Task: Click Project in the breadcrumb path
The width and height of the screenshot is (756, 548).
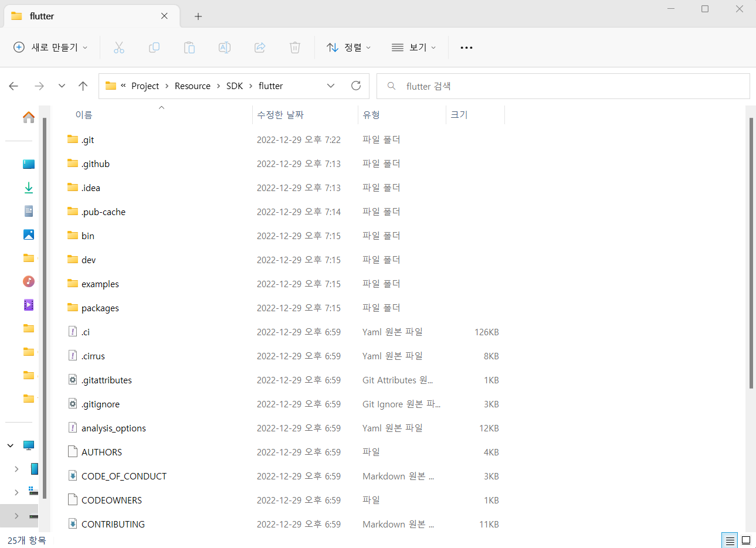Action: tap(145, 86)
